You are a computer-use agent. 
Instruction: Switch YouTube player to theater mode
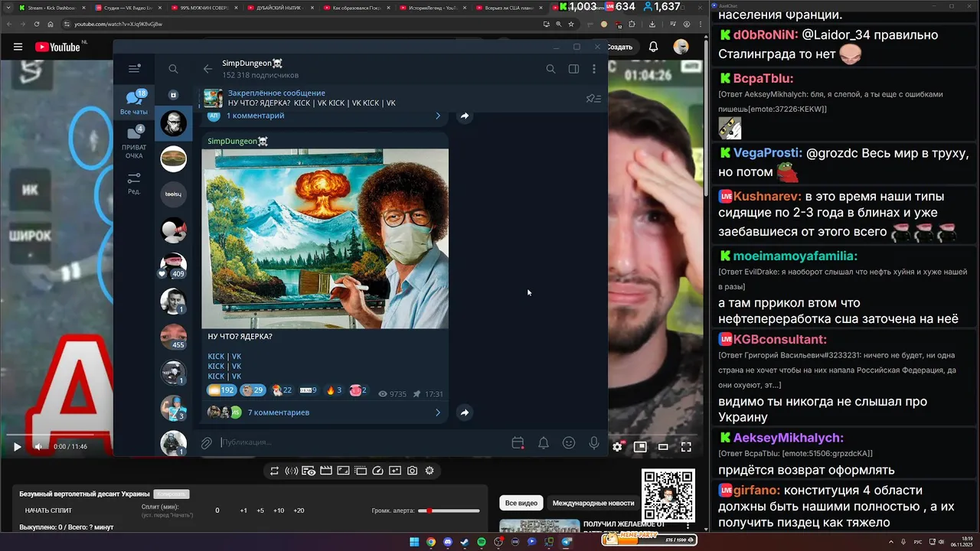[663, 447]
